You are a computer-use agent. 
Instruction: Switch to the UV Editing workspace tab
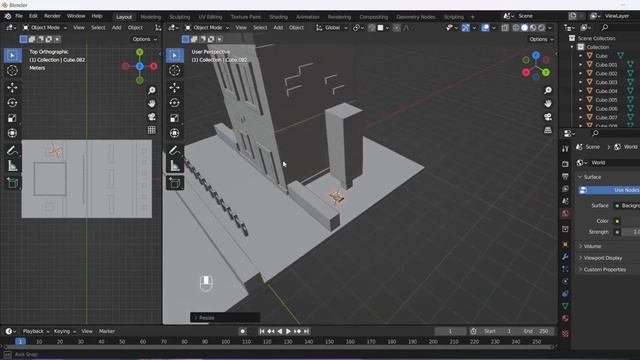pos(210,17)
